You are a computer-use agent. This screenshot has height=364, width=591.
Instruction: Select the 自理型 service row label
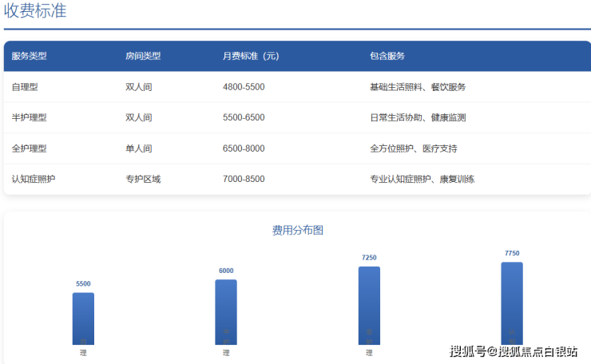(x=25, y=87)
